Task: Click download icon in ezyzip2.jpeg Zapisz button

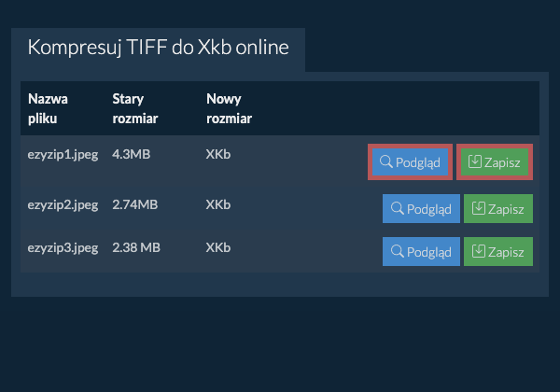Action: (479, 209)
